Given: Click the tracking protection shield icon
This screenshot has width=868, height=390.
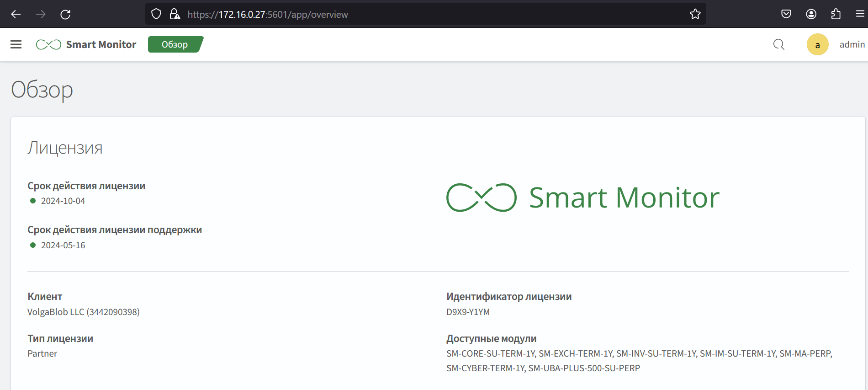Looking at the screenshot, I should click(156, 14).
